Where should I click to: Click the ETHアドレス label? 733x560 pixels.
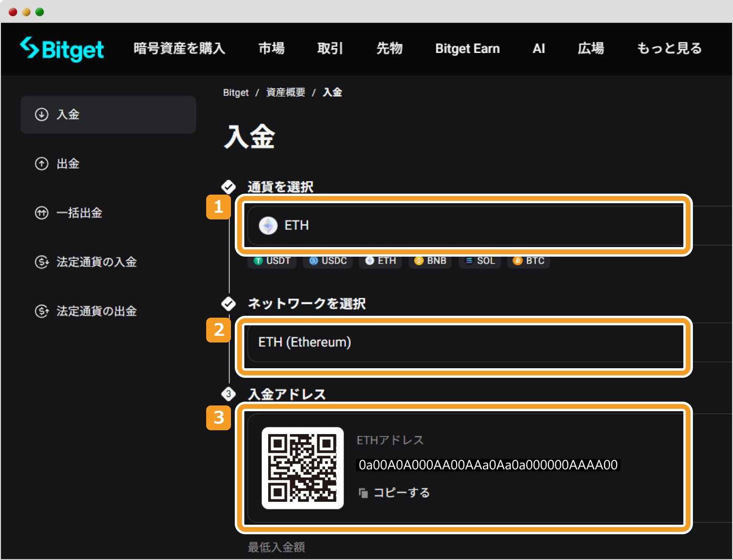pos(390,440)
